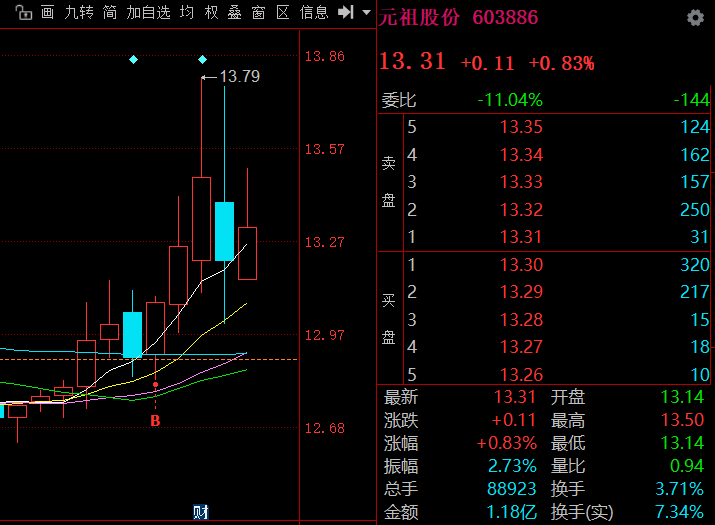715x525 pixels.
Task: Select sell level 1 price 13.31
Action: pos(521,237)
